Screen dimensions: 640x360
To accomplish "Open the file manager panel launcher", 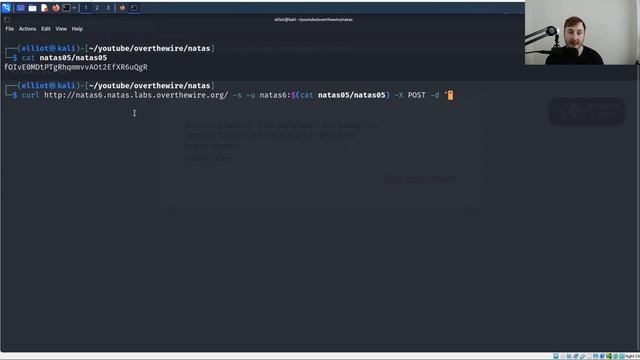I will [32, 8].
